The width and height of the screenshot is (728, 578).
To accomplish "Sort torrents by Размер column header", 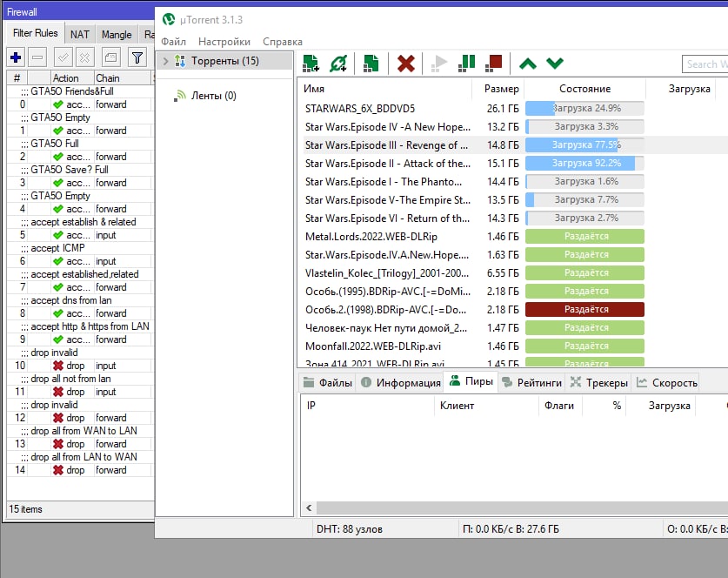I will pyautogui.click(x=498, y=89).
